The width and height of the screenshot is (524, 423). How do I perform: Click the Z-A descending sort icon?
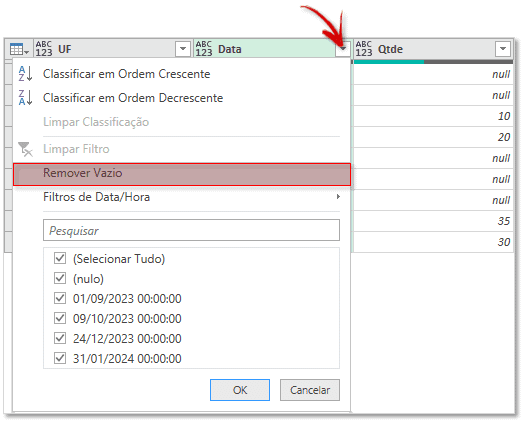click(25, 98)
